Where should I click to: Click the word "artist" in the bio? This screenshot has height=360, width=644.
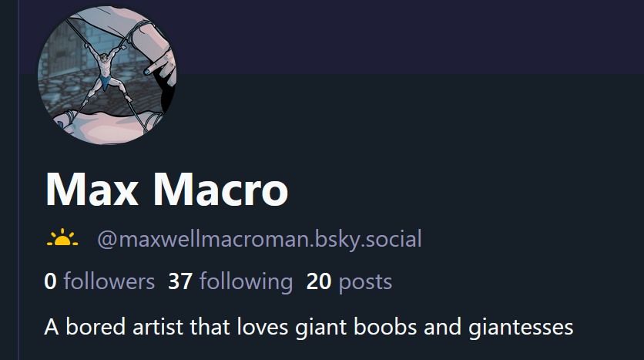158,327
